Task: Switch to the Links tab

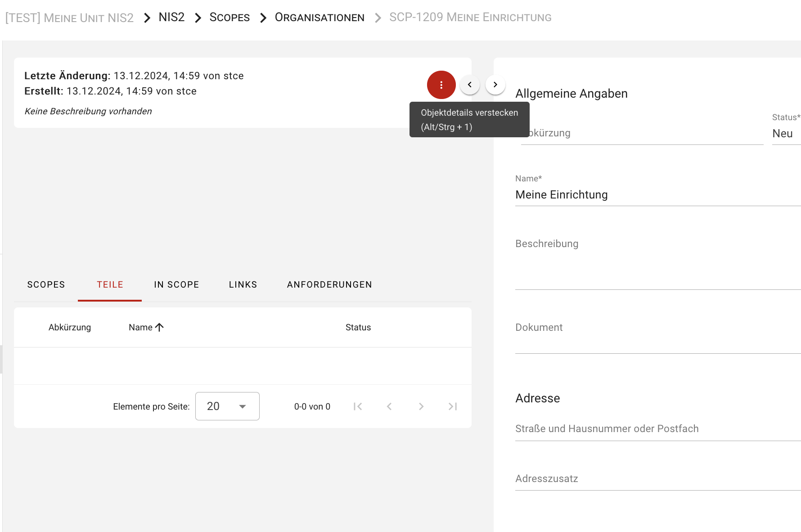Action: pos(243,284)
